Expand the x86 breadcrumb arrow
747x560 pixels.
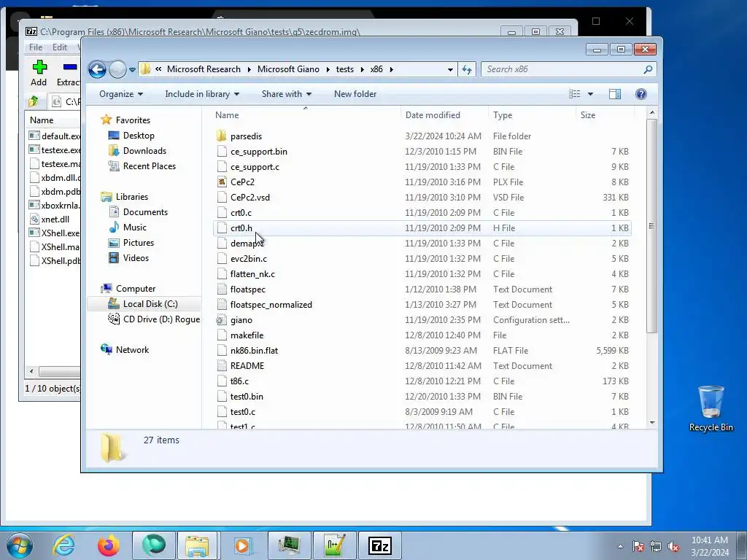(392, 69)
